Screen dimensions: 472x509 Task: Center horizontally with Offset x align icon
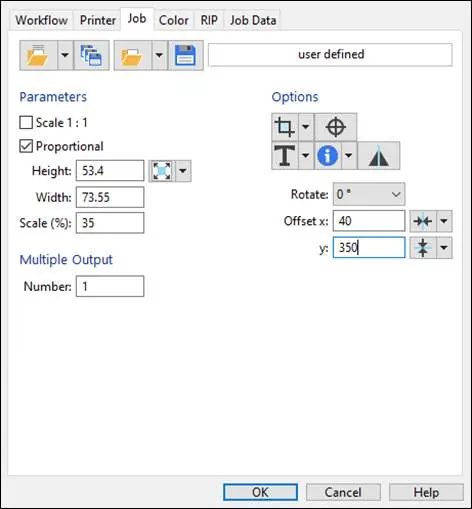(x=423, y=221)
